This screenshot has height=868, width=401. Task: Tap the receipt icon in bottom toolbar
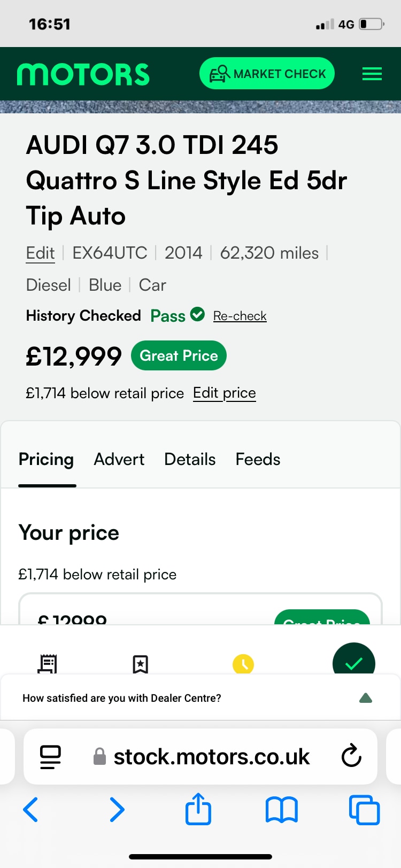(48, 663)
